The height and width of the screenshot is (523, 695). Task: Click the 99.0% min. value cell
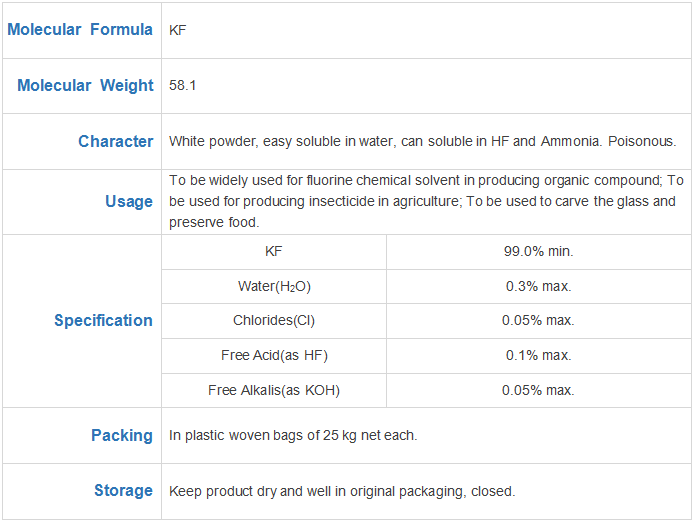538,252
